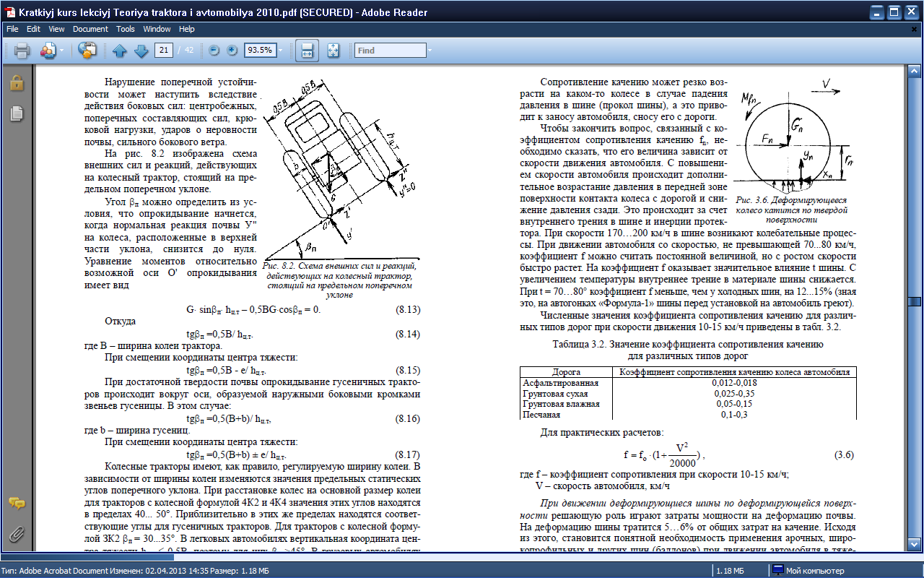Close the Adobe Reader window

910,12
